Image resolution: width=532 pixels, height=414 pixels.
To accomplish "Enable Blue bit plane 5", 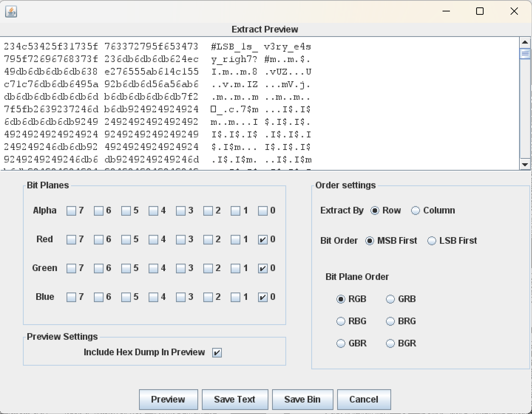I will point(126,297).
